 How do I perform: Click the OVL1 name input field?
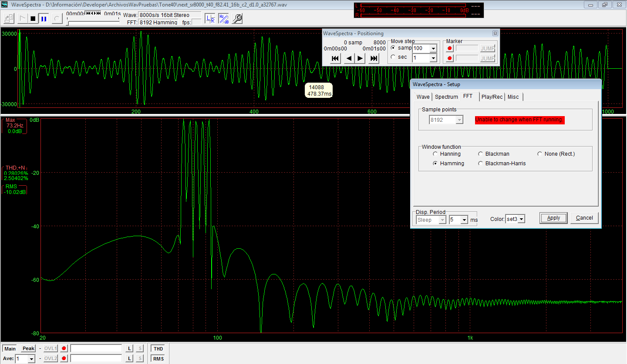96,348
